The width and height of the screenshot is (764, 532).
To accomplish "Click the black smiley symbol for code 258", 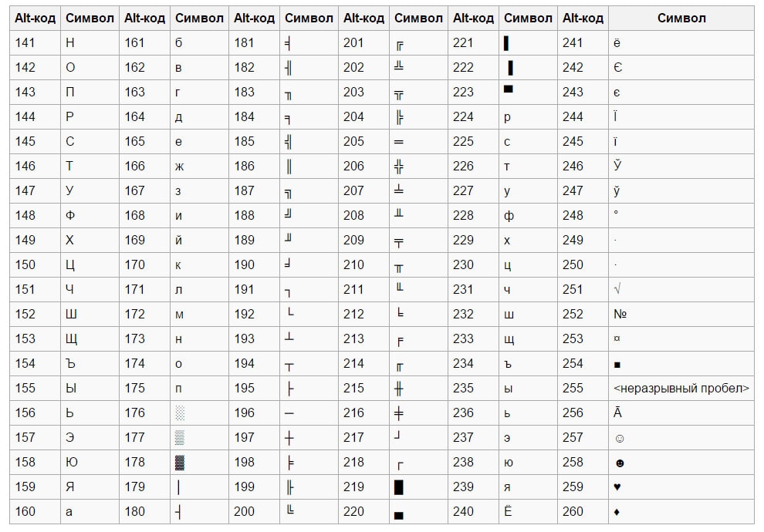I will point(620,463).
